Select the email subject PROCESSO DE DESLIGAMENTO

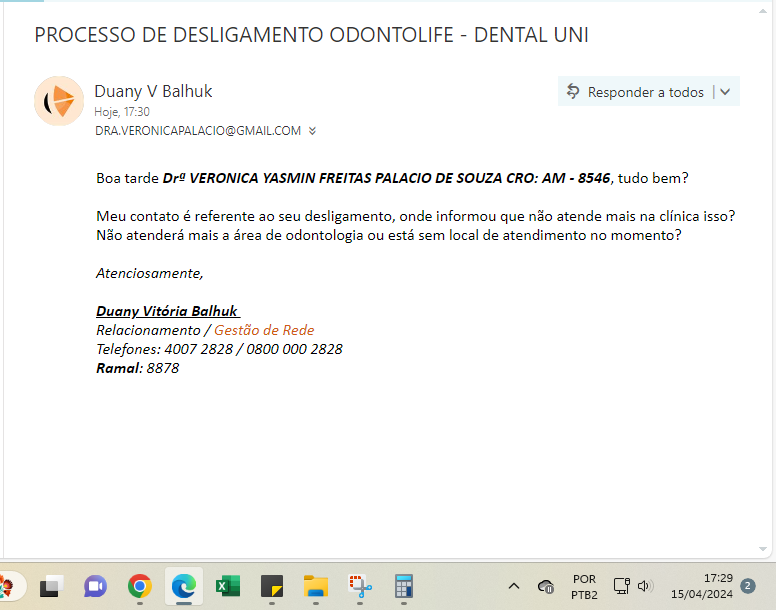point(311,35)
